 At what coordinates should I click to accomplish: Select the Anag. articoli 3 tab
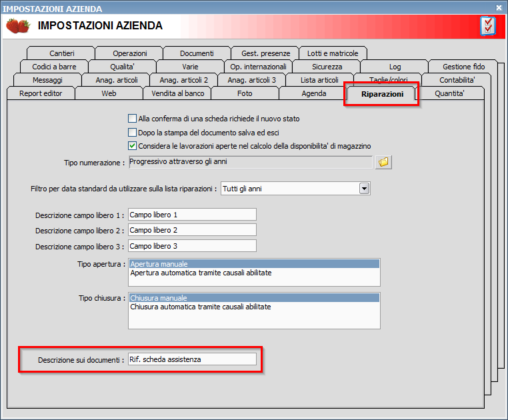[x=252, y=80]
